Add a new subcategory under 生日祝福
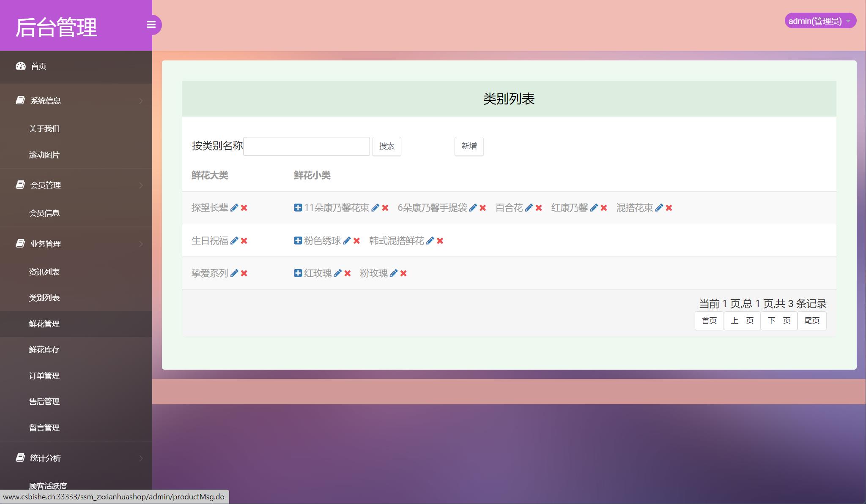 coord(297,241)
